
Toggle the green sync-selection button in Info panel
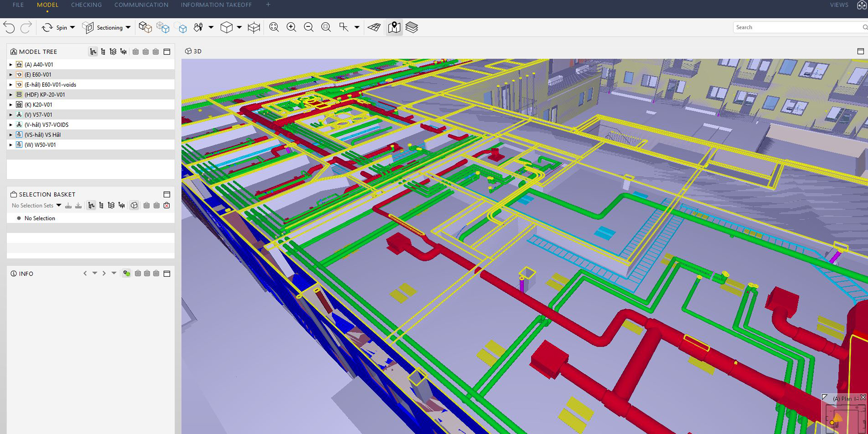coord(127,273)
